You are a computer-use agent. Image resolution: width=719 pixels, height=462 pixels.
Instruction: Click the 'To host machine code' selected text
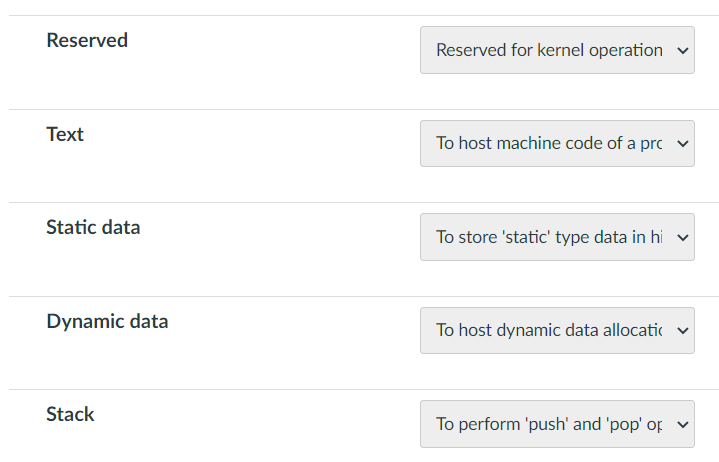pyautogui.click(x=549, y=143)
